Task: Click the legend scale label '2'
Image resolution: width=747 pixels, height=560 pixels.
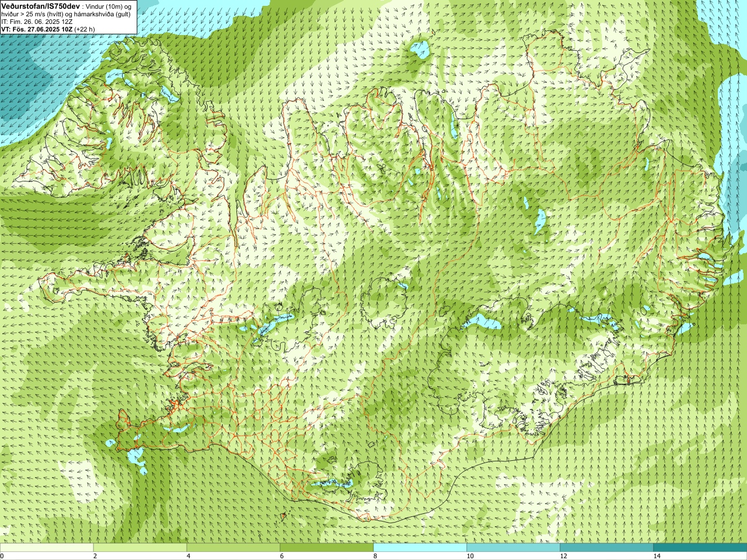Action: 95,556
